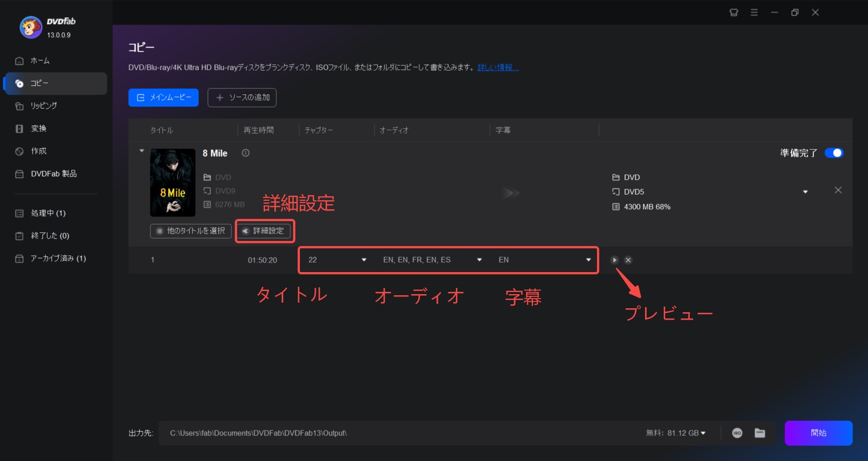This screenshot has height=461, width=868.
Task: Click the 字幕 column header
Action: point(503,130)
